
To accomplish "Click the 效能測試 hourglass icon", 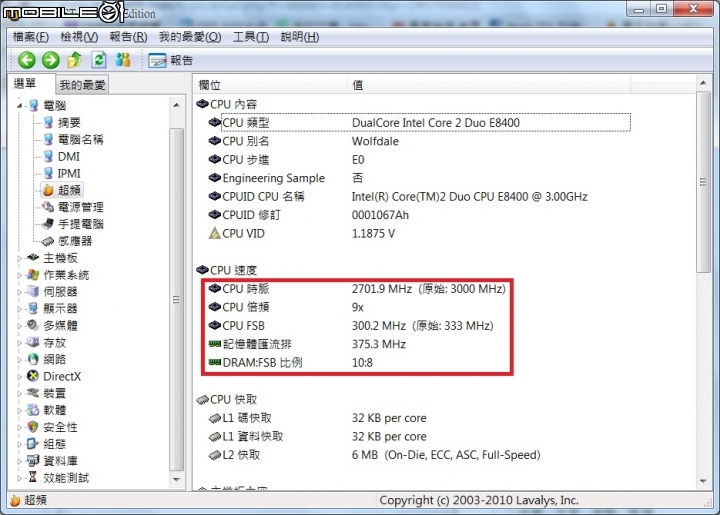I will [33, 477].
